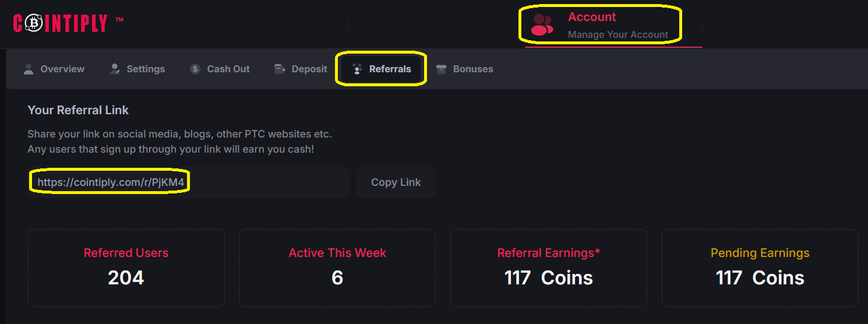Click the red Account people icon

coord(542,25)
